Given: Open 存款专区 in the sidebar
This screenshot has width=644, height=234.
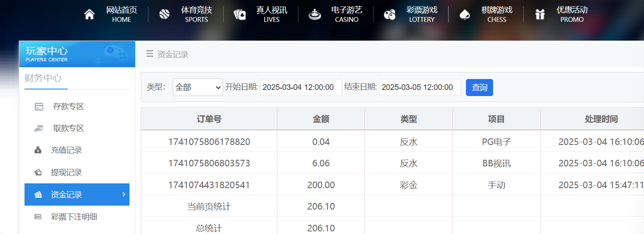Looking at the screenshot, I should pyautogui.click(x=68, y=107).
